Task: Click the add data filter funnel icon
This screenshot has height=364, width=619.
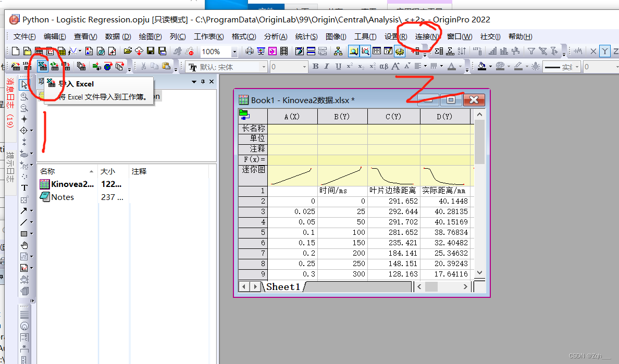Action: (x=531, y=51)
